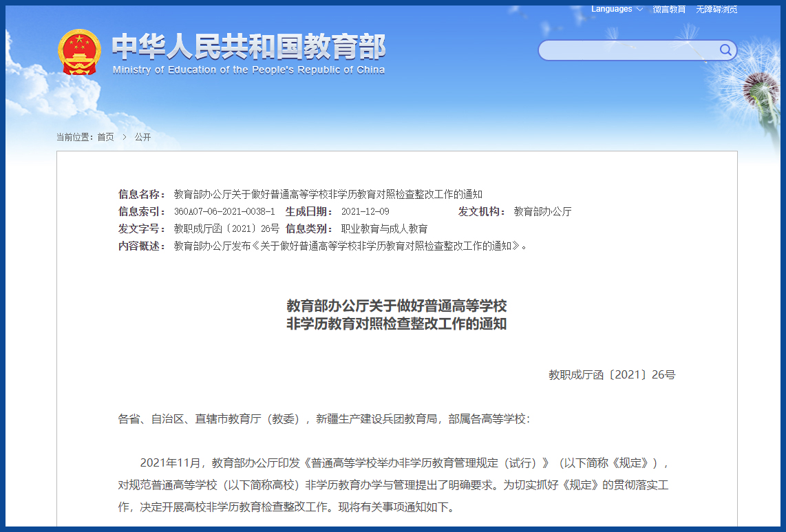Click the salutation line beginning 各省、自治区
This screenshot has height=532, width=786.
coord(324,418)
